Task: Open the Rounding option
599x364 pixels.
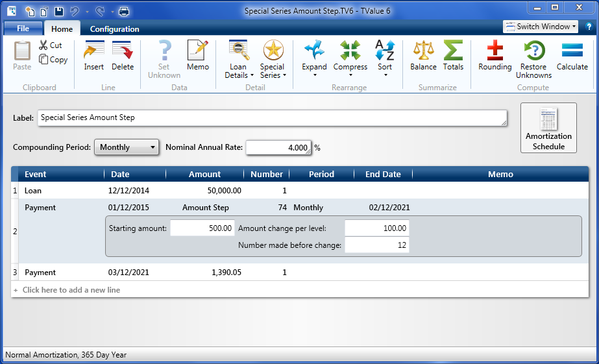Action: pyautogui.click(x=495, y=56)
